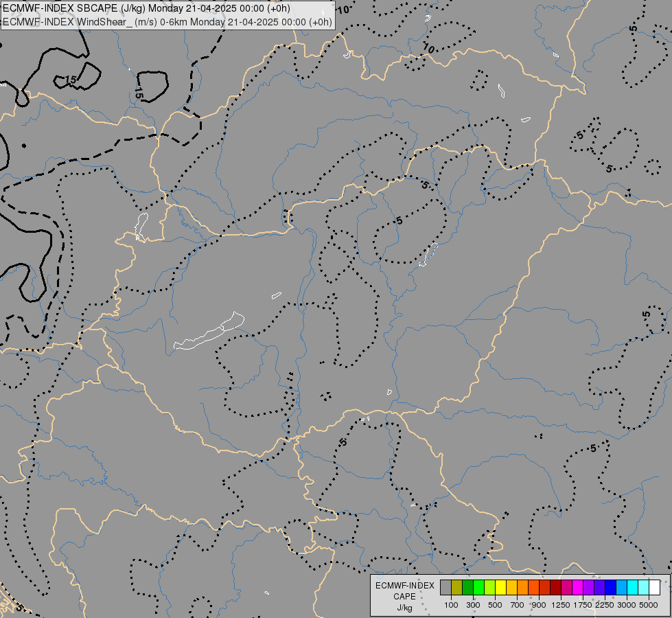Click the pure blue legend swatch
Viewport: 672px width, 618px height.
(x=611, y=587)
